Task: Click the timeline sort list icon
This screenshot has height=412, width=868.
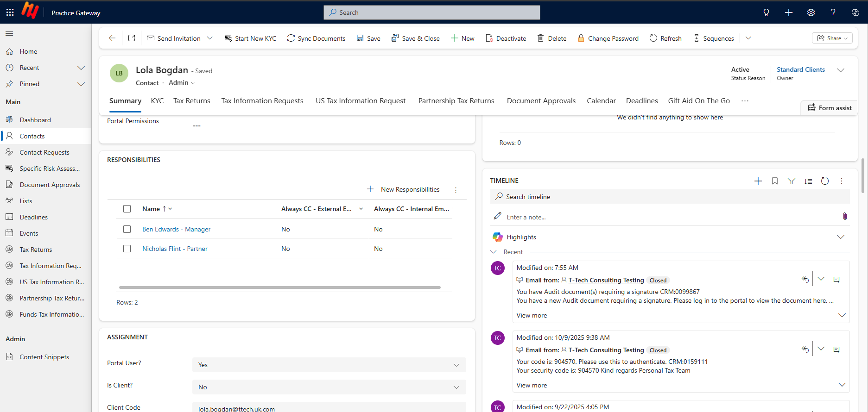Action: point(808,181)
